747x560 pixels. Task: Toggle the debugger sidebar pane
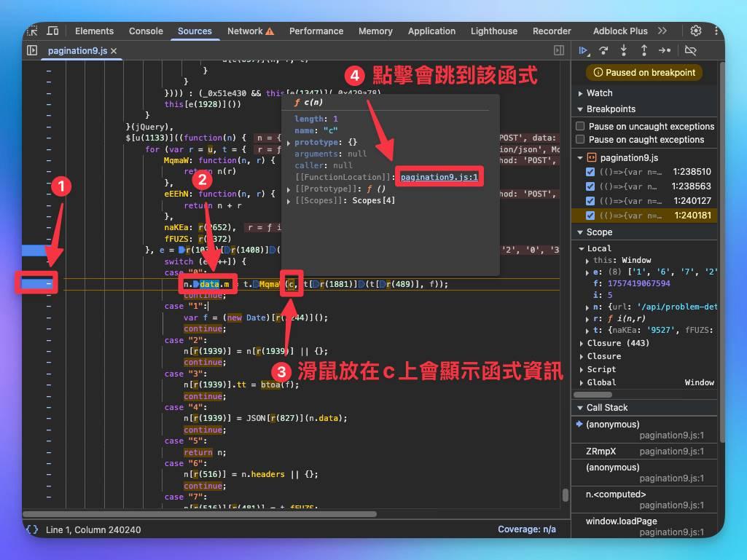[x=559, y=50]
